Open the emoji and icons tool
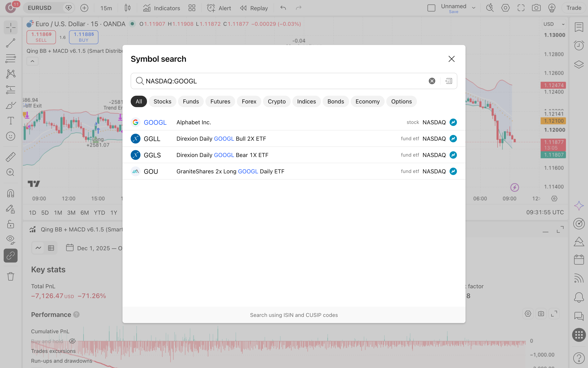Image resolution: width=588 pixels, height=368 pixels. (10, 136)
